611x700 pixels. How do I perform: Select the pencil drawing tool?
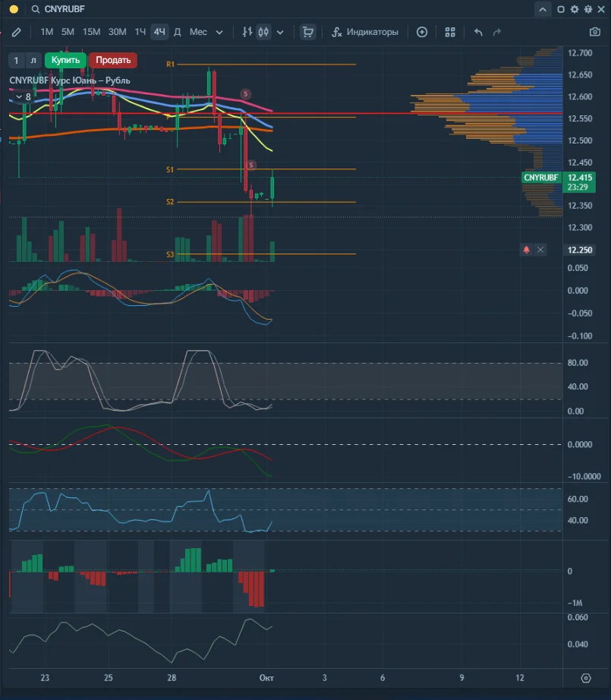[x=17, y=32]
